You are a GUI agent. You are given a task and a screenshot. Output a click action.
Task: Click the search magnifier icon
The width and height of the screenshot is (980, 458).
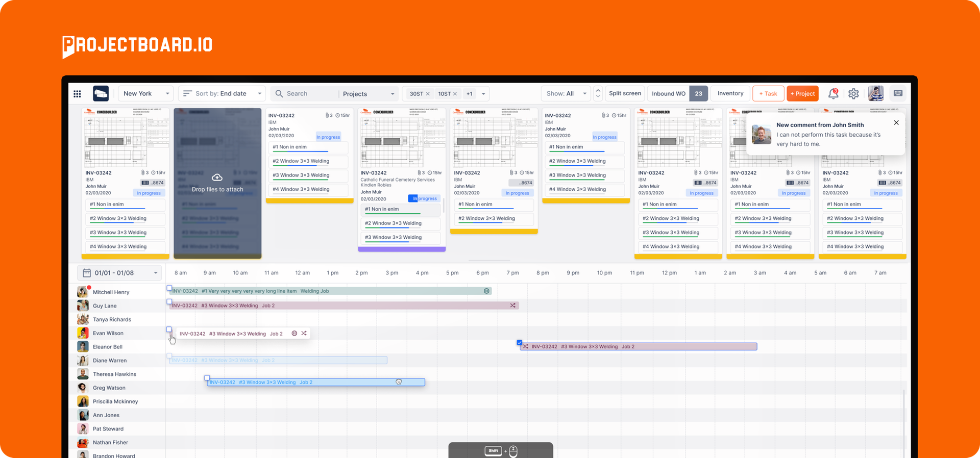(279, 94)
